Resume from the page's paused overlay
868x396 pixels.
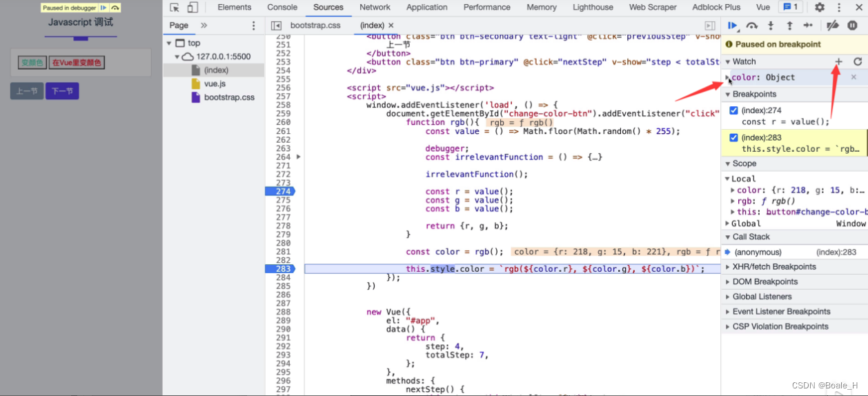103,8
